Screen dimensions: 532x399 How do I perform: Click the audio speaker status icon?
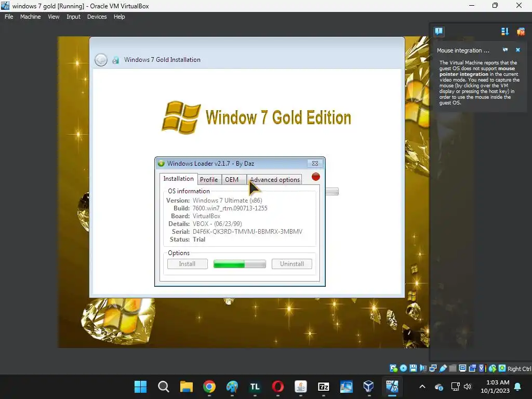pos(423,368)
